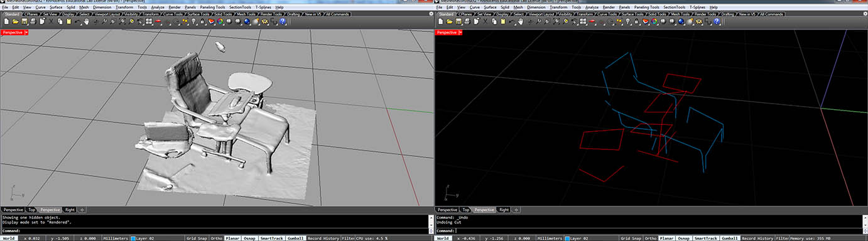Click Open folder icon in right Rhino window
This screenshot has width=868, height=241.
click(449, 21)
